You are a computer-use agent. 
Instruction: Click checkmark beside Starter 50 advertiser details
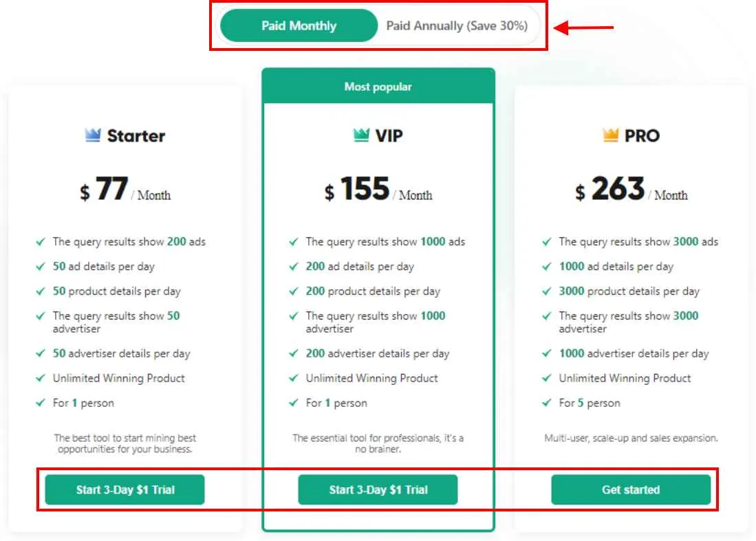click(x=41, y=353)
